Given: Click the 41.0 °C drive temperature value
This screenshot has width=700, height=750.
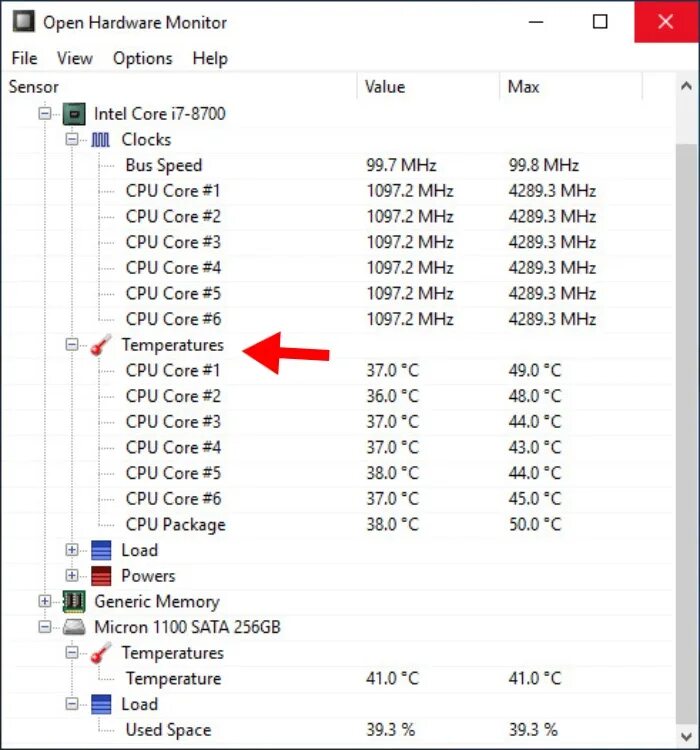Looking at the screenshot, I should pos(392,679).
